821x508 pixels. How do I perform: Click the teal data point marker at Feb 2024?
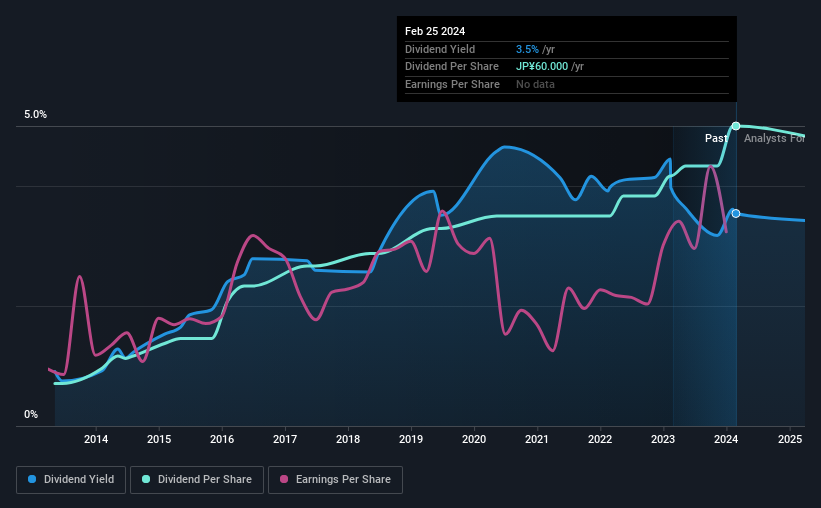coord(736,126)
